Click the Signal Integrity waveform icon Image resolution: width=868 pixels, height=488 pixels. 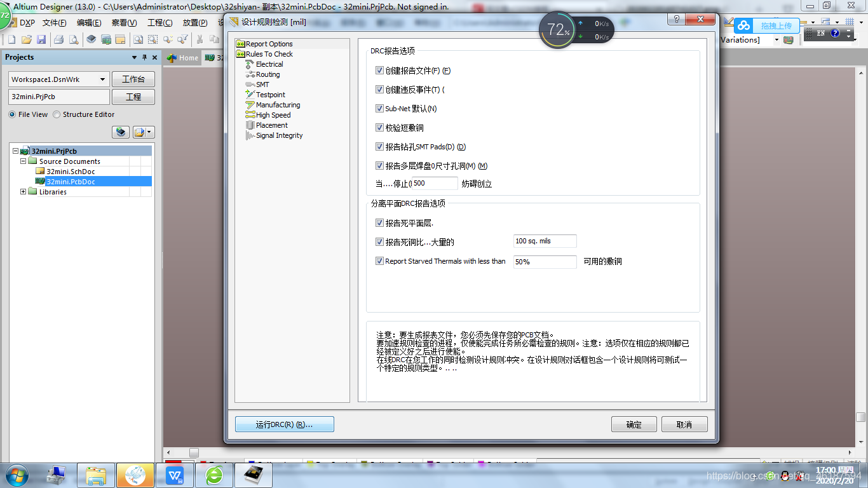coord(250,135)
